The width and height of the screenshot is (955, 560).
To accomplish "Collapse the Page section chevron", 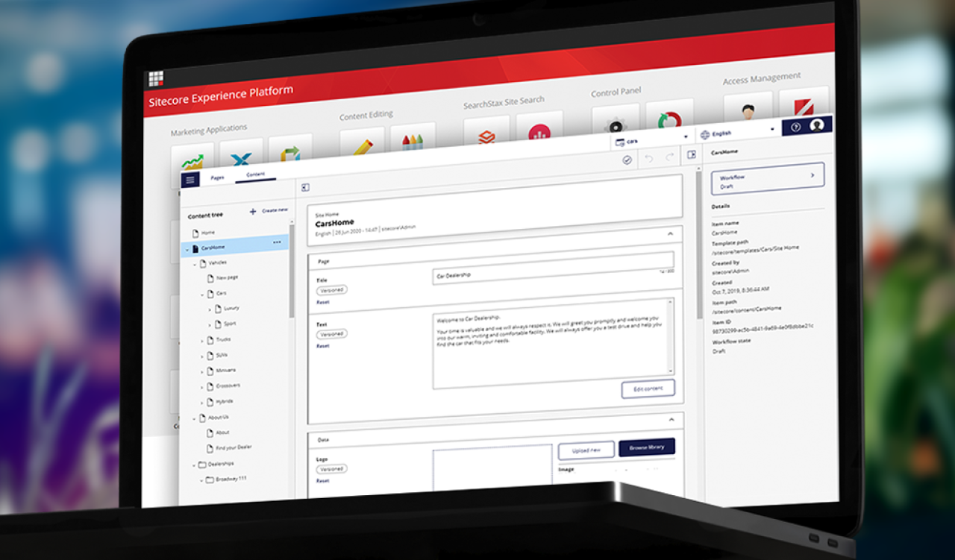I will point(670,233).
